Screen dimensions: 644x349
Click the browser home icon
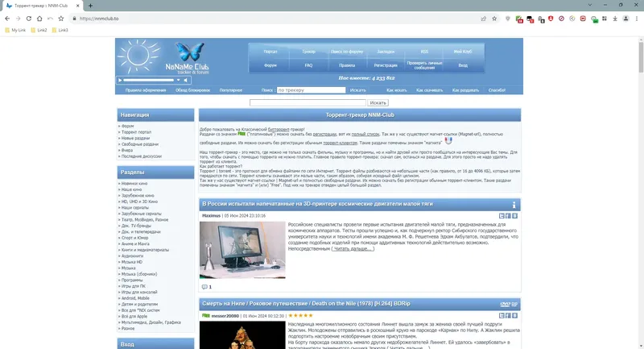pos(39,19)
